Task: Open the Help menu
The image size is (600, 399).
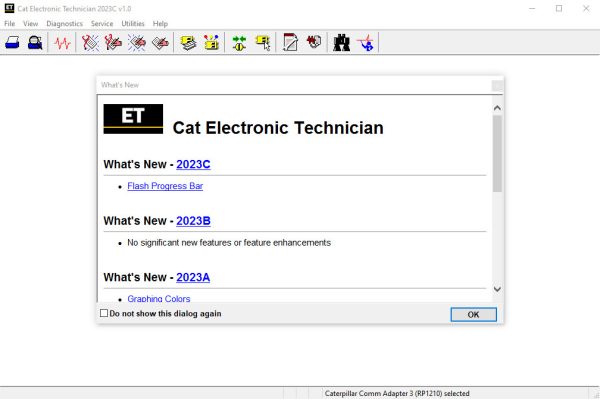Action: coord(160,24)
